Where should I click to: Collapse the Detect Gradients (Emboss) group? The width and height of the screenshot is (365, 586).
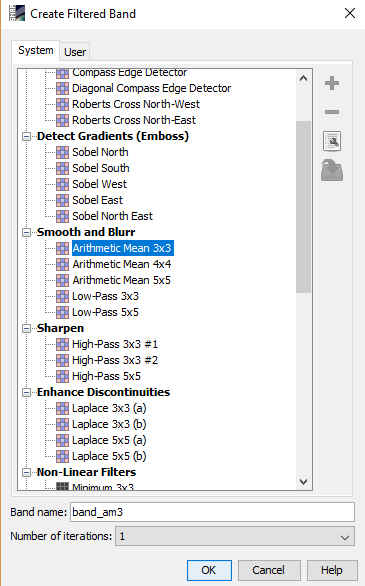pos(26,136)
